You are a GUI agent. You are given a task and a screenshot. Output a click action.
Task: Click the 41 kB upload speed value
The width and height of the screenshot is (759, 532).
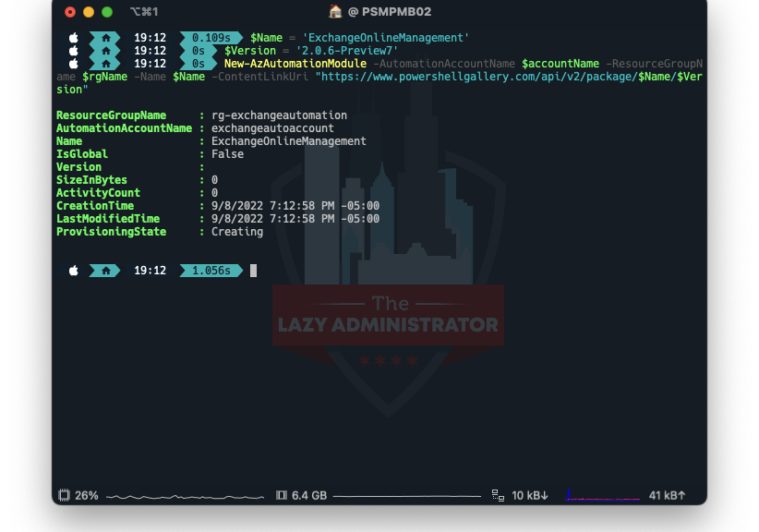click(667, 496)
